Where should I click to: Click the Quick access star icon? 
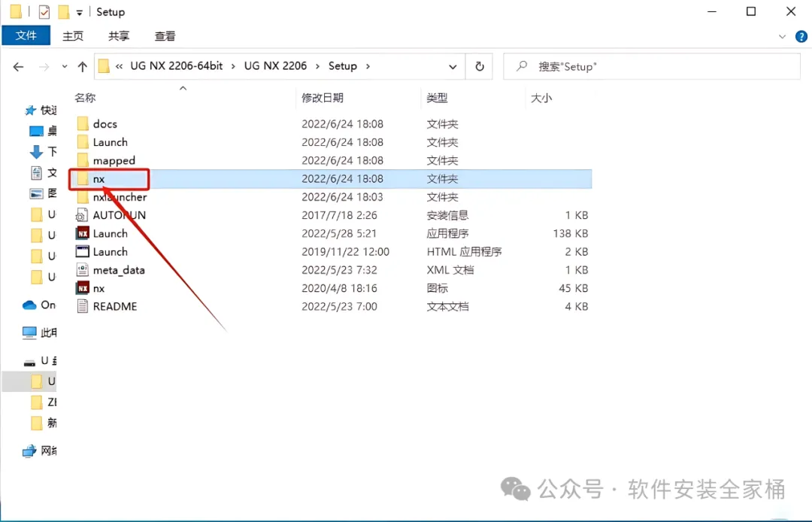coord(30,110)
